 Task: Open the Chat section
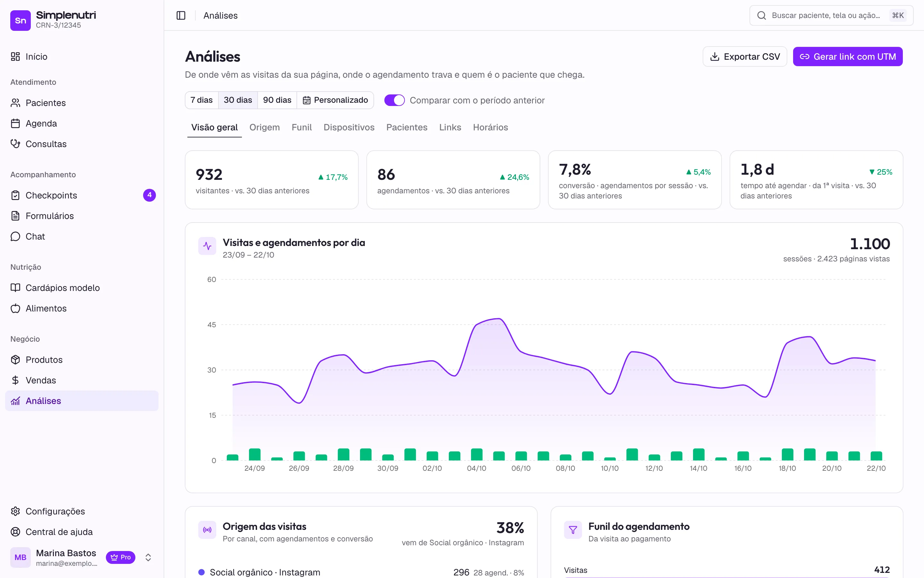click(82, 237)
